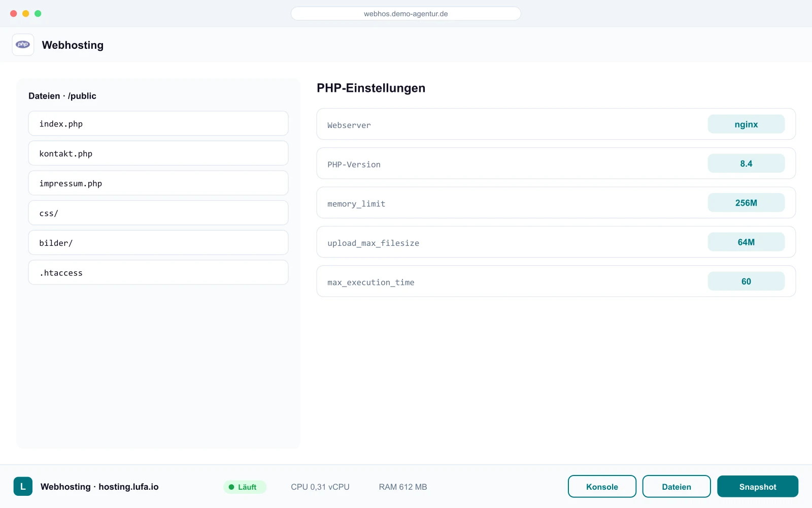Image resolution: width=812 pixels, height=508 pixels.
Task: Edit the memory_limit 256M value
Action: tap(746, 203)
